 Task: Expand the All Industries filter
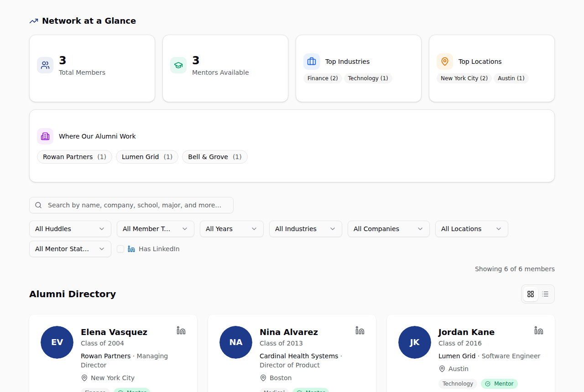(306, 229)
